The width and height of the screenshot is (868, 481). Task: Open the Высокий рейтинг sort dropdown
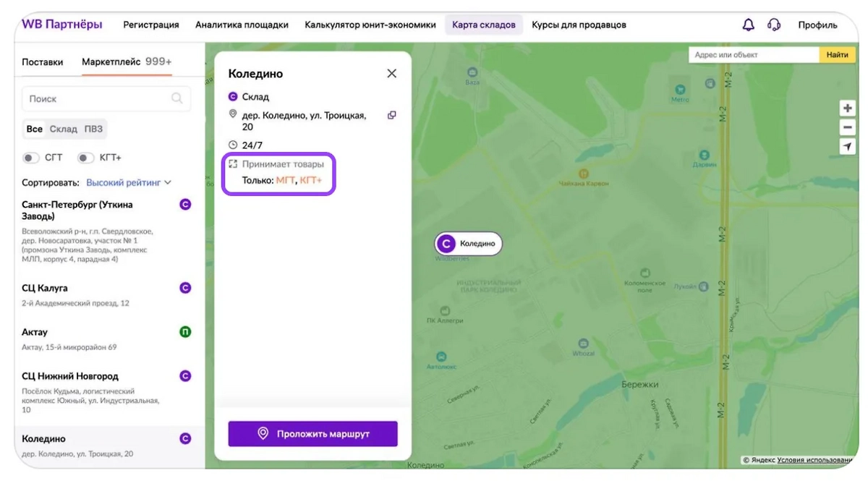coord(128,183)
